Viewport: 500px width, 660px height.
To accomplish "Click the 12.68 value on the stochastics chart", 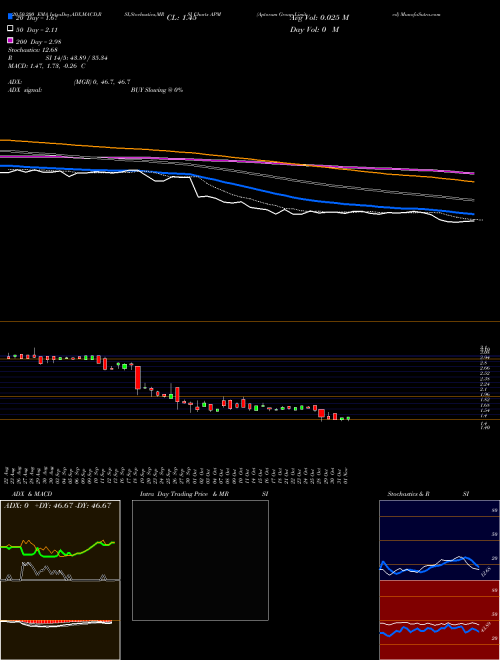I will (x=486, y=572).
